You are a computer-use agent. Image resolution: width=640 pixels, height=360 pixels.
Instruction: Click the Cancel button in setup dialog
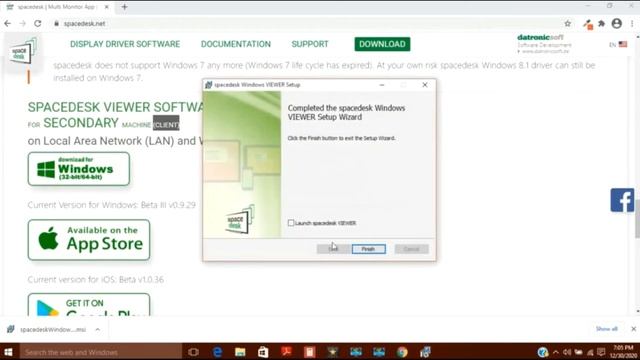point(411,249)
